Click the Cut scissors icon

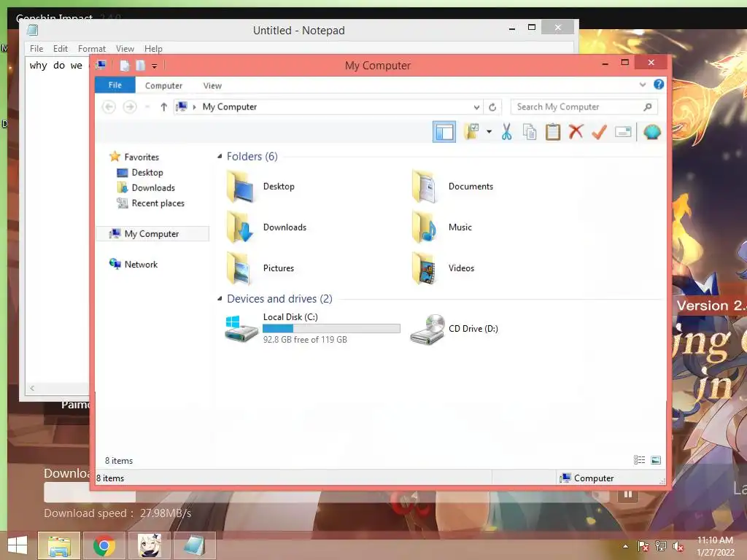(x=506, y=131)
